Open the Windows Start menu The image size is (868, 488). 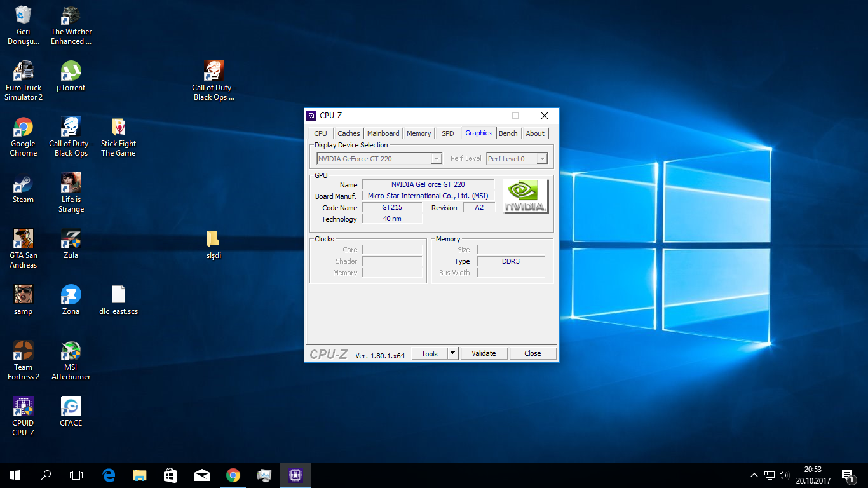[15, 475]
